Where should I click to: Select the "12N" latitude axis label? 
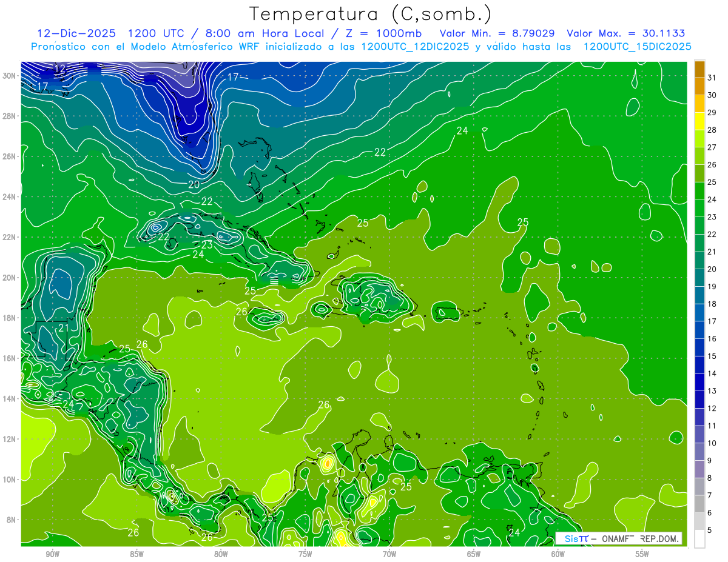[9, 438]
